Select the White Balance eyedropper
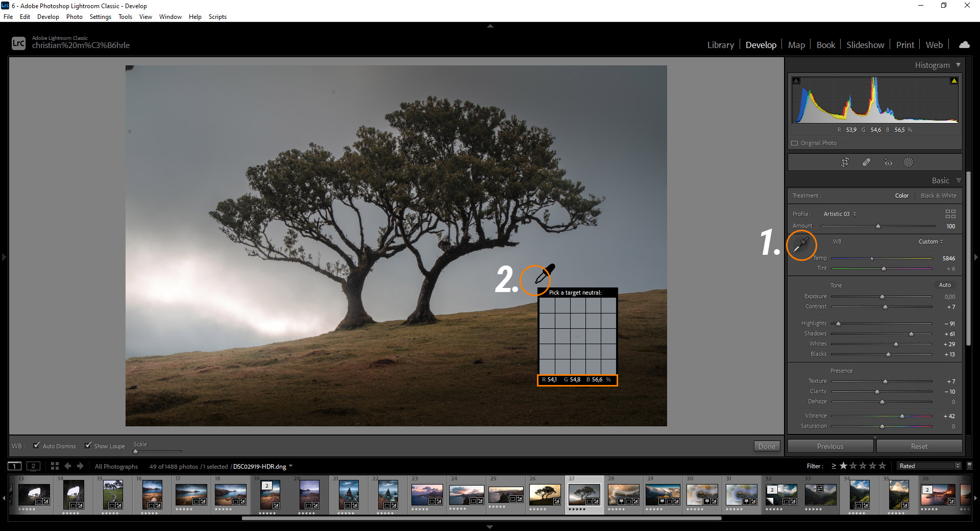This screenshot has height=531, width=980. click(x=800, y=246)
